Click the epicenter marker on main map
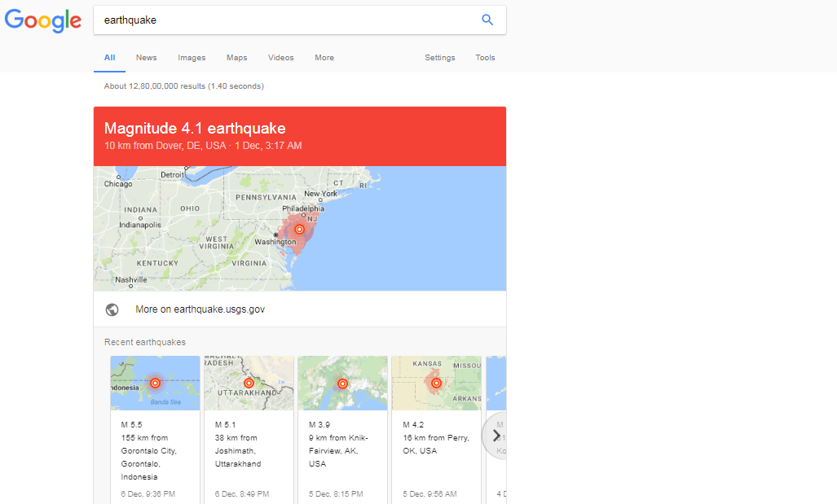This screenshot has width=837, height=504. (299, 230)
